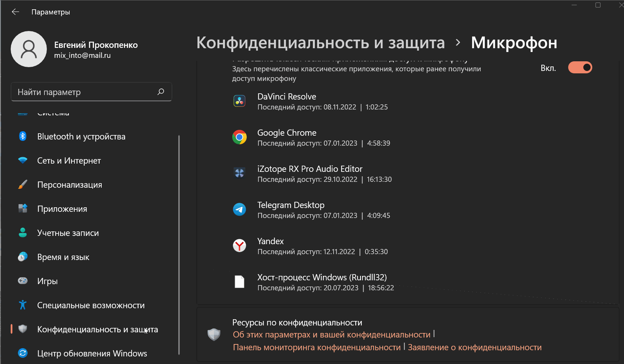Open Bluetooth и устройства settings
The width and height of the screenshot is (624, 364).
click(x=81, y=137)
